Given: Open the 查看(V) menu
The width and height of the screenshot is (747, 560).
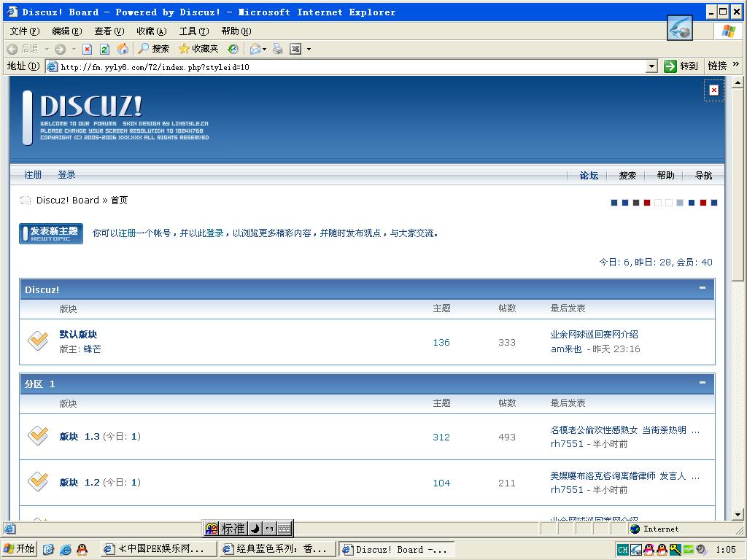Looking at the screenshot, I should tap(109, 31).
